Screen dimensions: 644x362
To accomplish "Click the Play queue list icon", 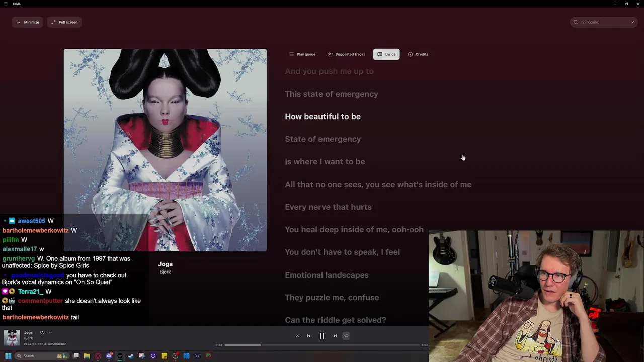I will click(291, 54).
